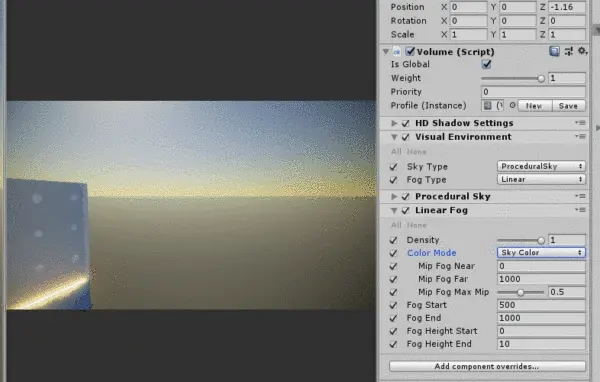The width and height of the screenshot is (600, 382).
Task: Open the Color Mode dropdown
Action: point(541,253)
